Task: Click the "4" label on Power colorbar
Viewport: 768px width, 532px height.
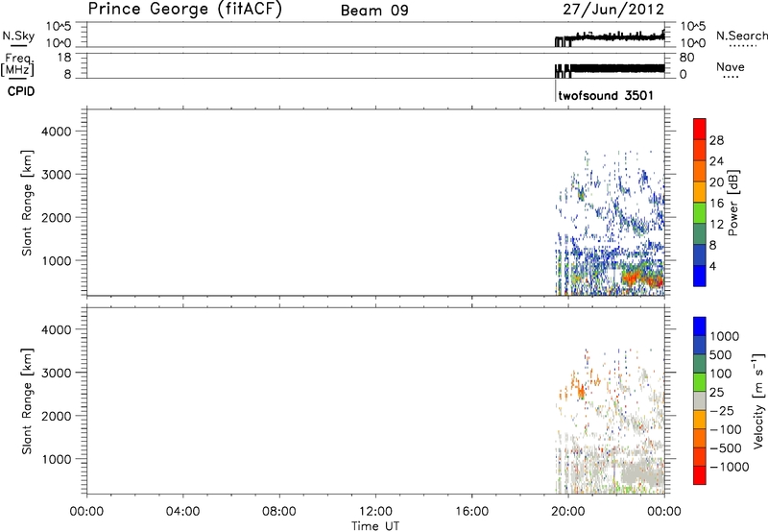Action: [713, 266]
